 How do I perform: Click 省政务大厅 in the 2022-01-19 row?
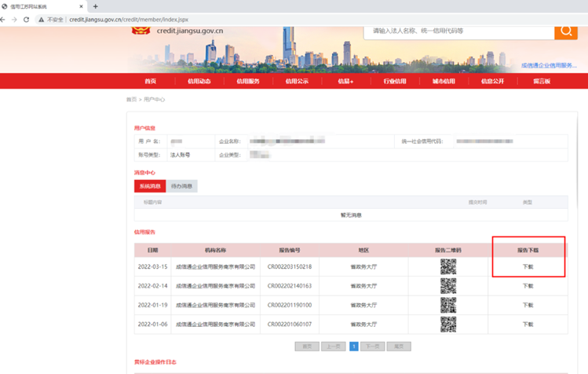(363, 305)
